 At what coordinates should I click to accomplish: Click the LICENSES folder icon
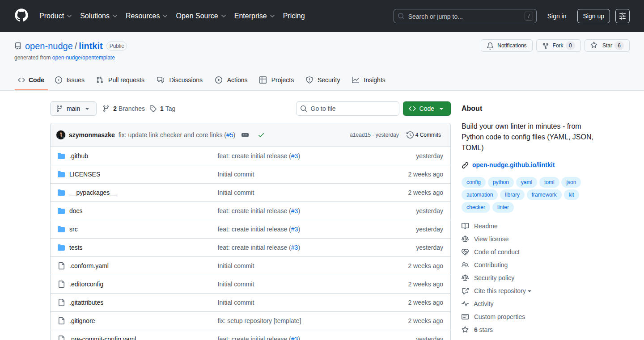[x=61, y=174]
